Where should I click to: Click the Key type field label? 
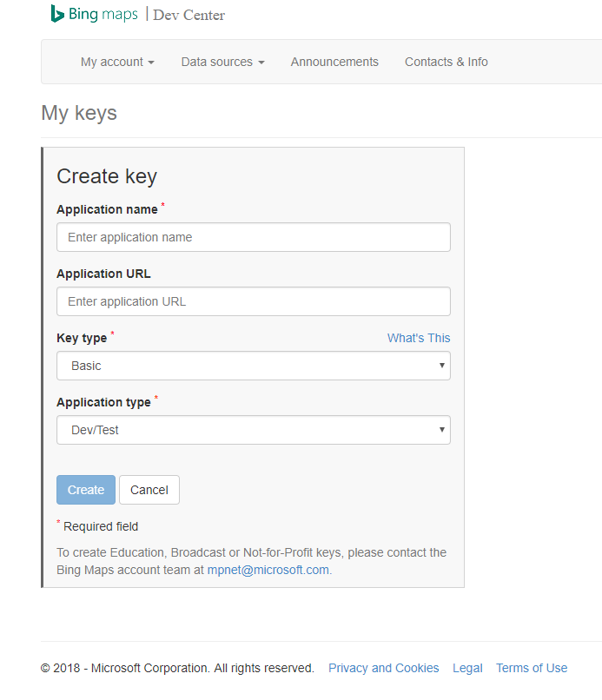(82, 338)
